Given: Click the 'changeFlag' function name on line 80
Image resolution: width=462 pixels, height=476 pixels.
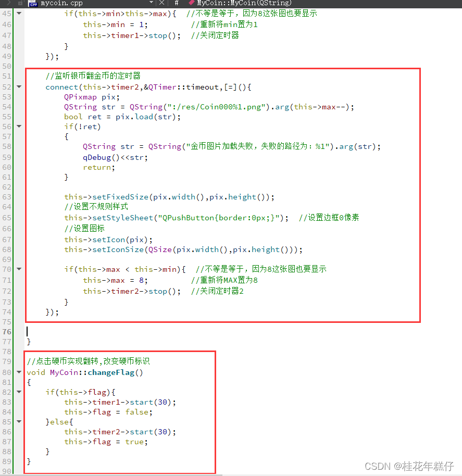Looking at the screenshot, I should (111, 372).
